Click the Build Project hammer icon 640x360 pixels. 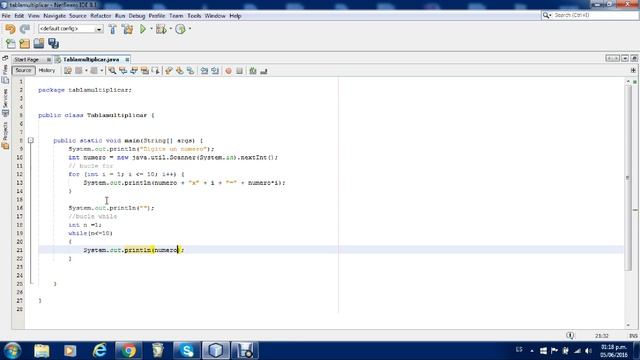(x=113, y=29)
